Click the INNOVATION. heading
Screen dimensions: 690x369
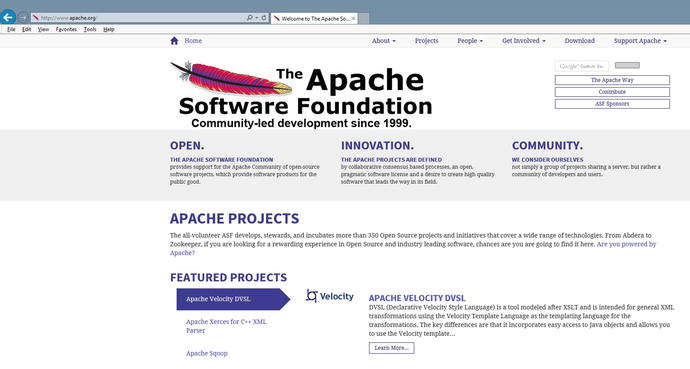377,146
